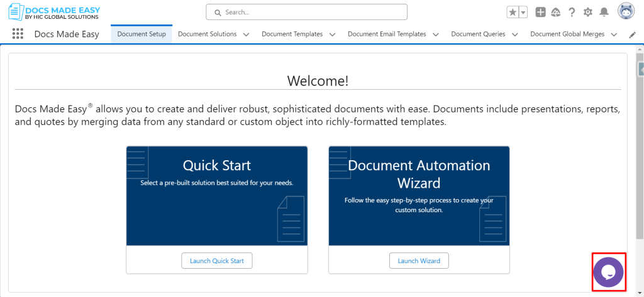644x297 pixels.
Task: Click the vertical scrollbar thumb
Action: (x=640, y=145)
